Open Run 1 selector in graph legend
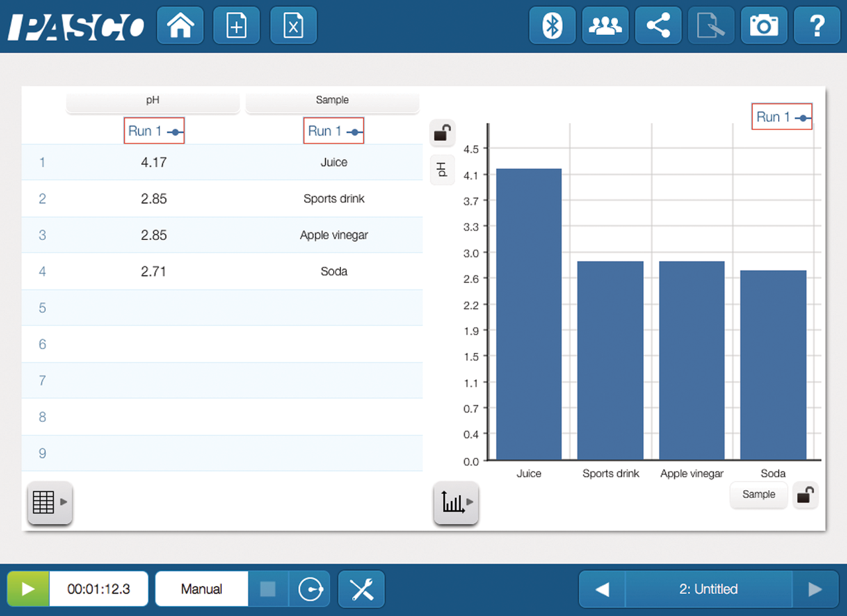847x616 pixels. [x=782, y=117]
